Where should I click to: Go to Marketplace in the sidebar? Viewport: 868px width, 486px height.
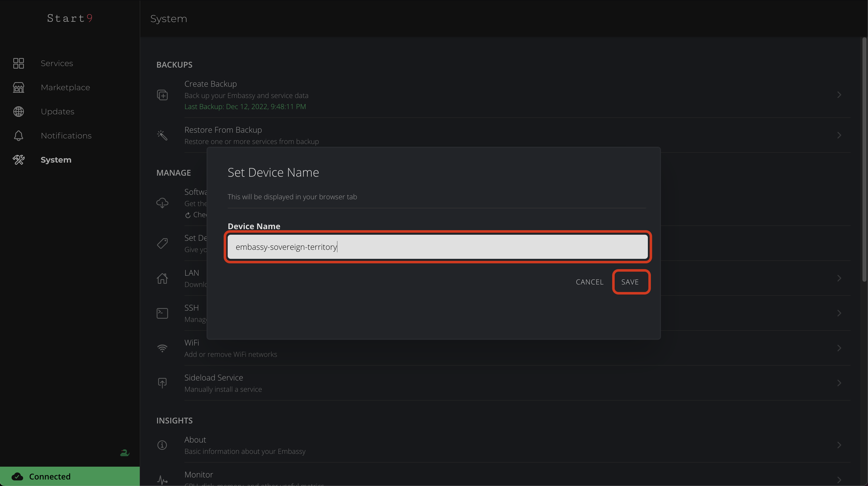(x=65, y=88)
